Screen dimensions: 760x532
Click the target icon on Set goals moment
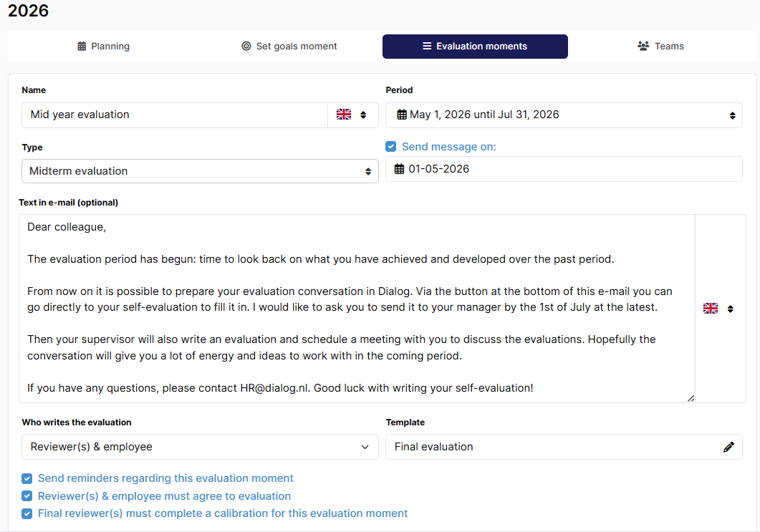pos(246,46)
